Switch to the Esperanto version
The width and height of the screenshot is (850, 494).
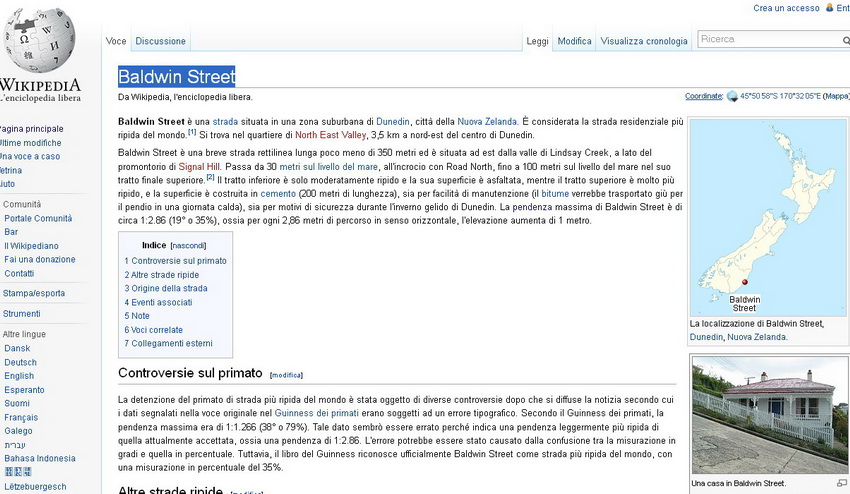24,390
